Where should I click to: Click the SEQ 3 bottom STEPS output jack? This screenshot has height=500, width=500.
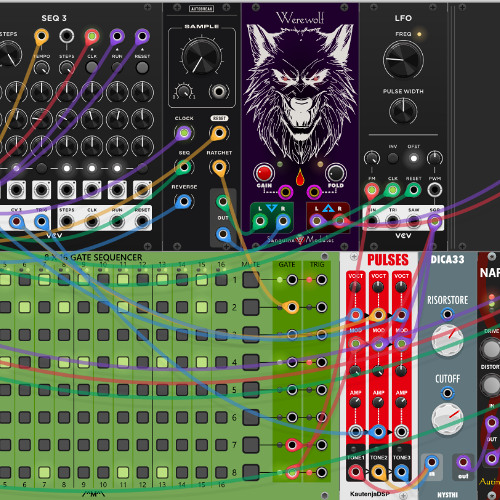click(67, 221)
